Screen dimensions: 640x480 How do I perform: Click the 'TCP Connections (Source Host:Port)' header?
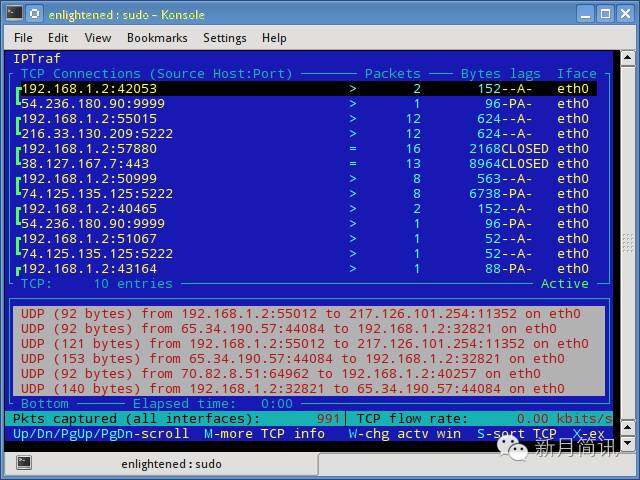(x=157, y=74)
